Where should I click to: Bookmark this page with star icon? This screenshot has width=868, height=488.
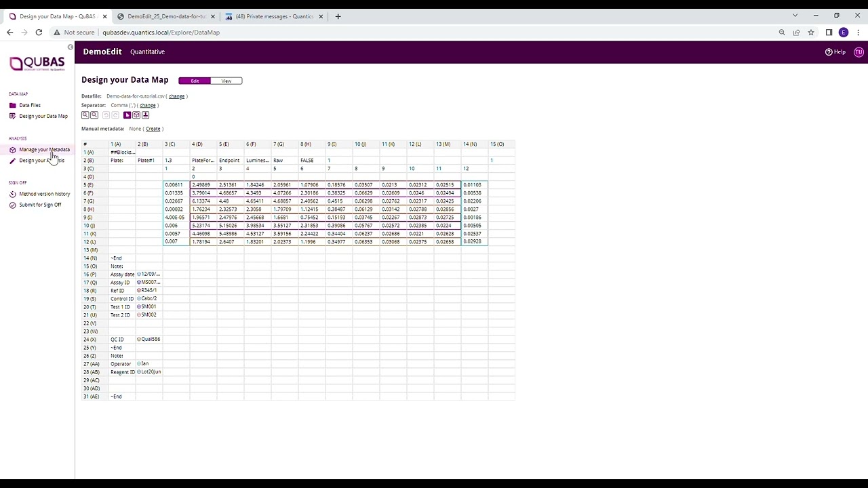(x=810, y=33)
